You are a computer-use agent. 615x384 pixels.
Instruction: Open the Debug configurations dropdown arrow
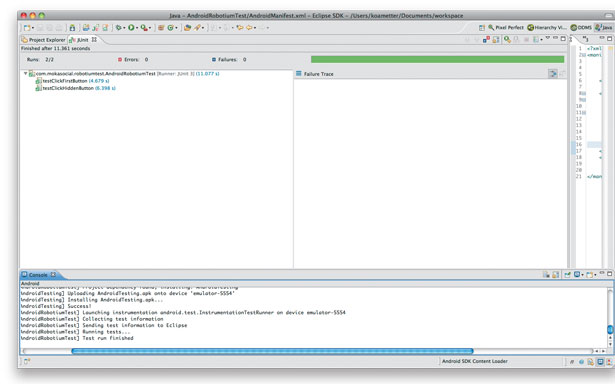(x=124, y=28)
